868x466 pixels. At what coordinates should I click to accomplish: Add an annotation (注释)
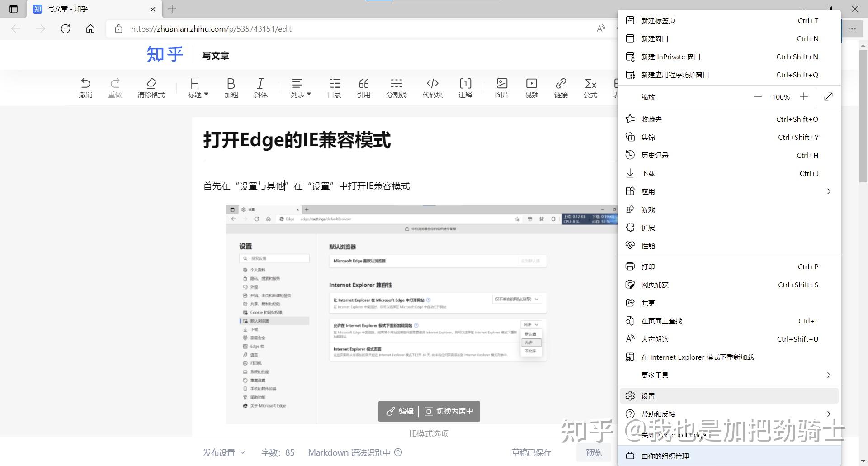465,88
